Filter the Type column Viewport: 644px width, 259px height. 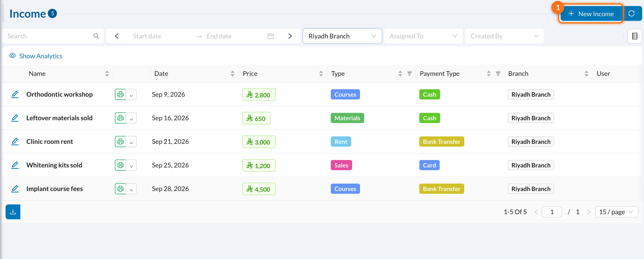point(409,74)
